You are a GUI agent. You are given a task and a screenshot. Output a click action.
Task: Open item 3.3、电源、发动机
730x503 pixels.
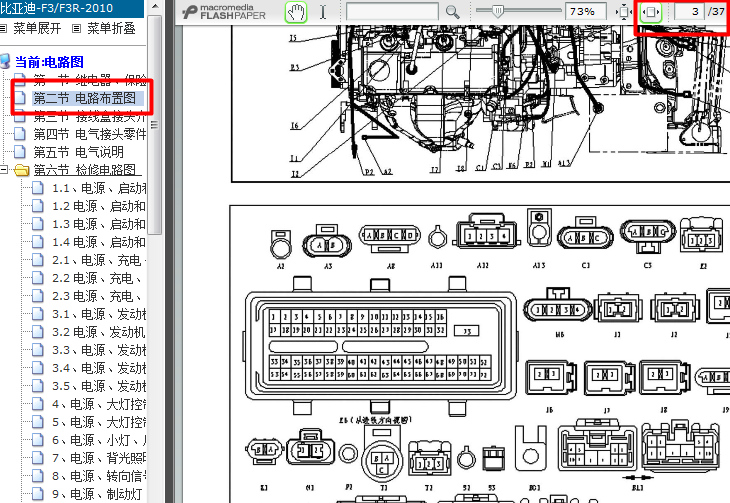99,350
